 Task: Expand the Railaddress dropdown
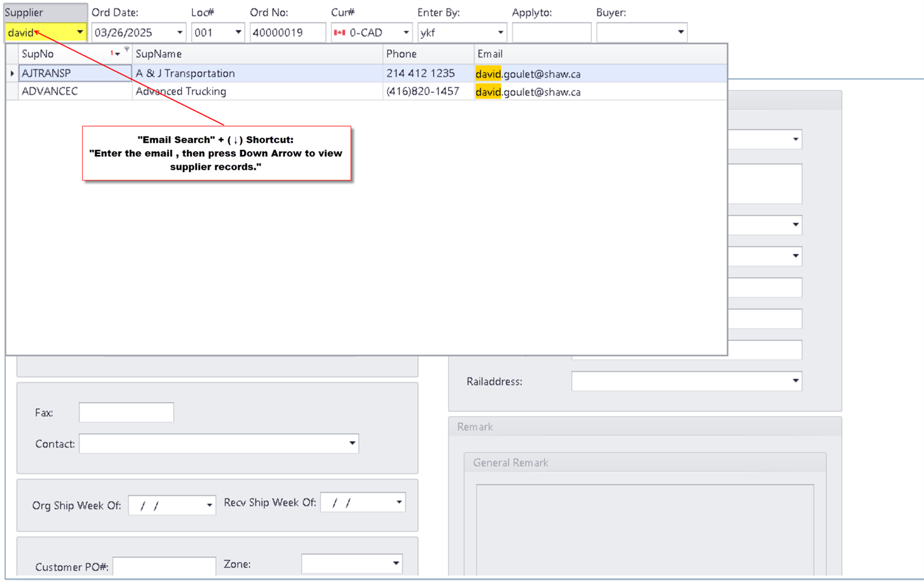[796, 381]
